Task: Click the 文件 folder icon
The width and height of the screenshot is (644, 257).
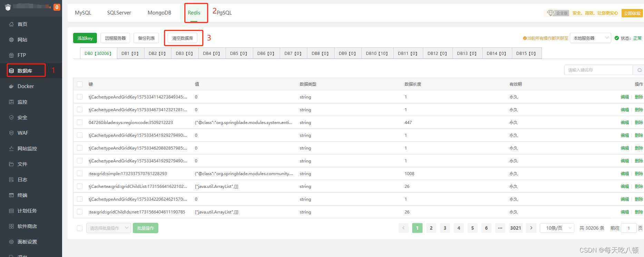Action: point(11,164)
